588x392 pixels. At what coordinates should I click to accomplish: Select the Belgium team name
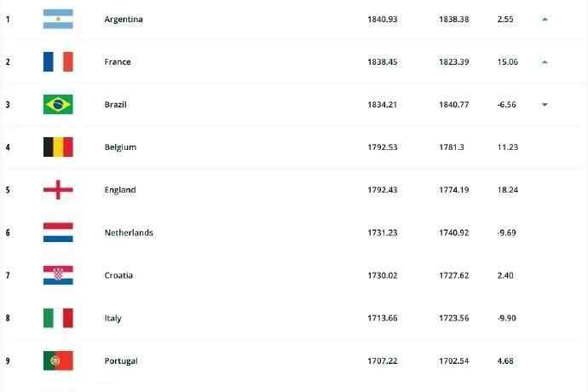click(x=119, y=147)
